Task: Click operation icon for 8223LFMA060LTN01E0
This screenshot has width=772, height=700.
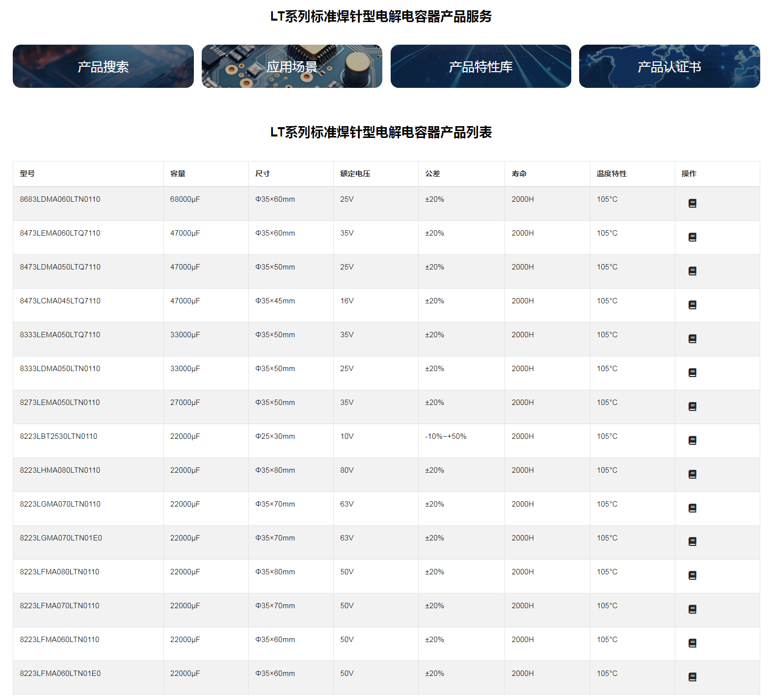Action: pyautogui.click(x=692, y=677)
